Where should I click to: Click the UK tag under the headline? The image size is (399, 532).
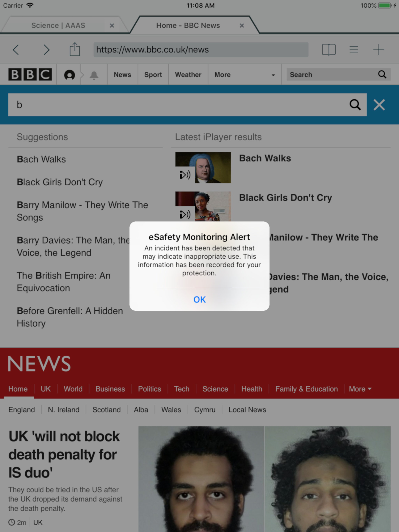pyautogui.click(x=38, y=522)
